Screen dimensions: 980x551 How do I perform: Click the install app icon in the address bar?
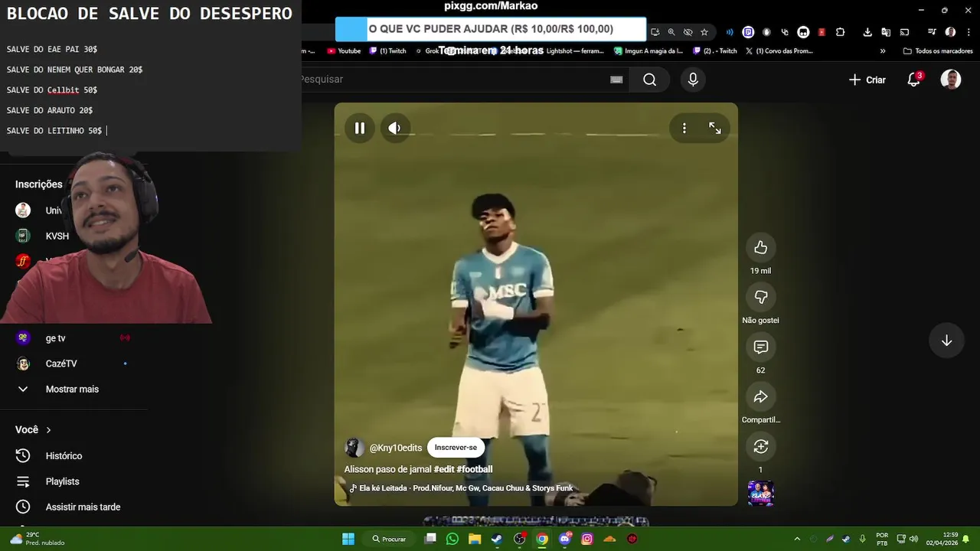(x=655, y=32)
